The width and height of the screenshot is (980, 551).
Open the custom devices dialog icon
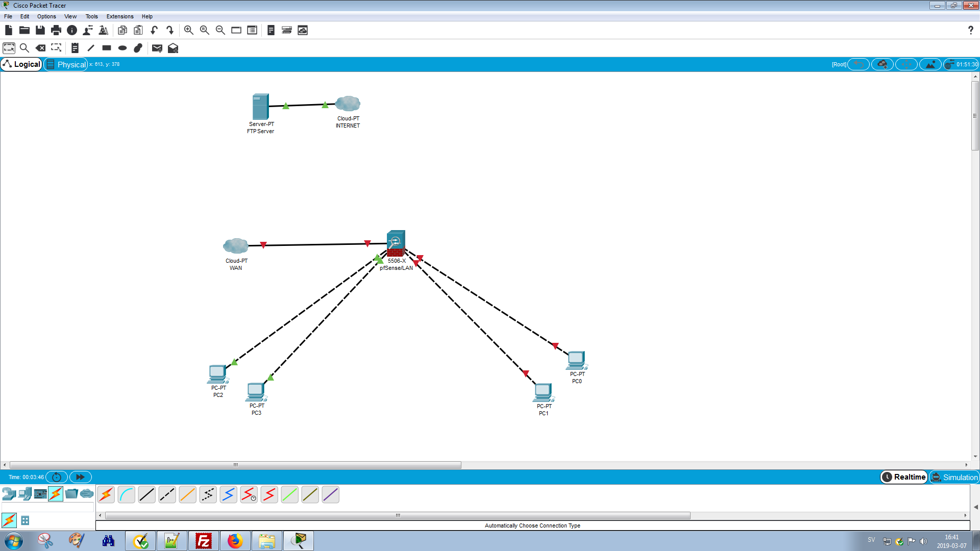tap(252, 30)
